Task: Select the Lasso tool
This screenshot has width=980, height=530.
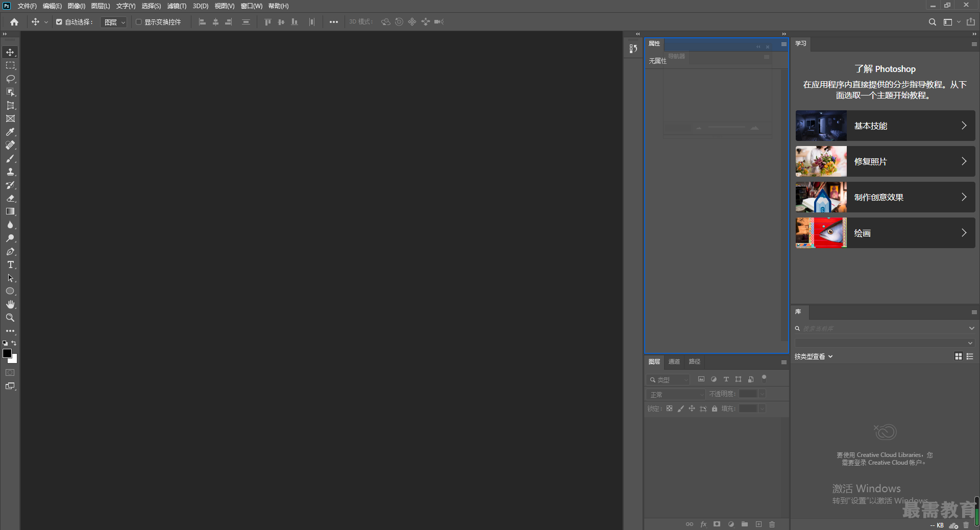Action: click(x=10, y=79)
